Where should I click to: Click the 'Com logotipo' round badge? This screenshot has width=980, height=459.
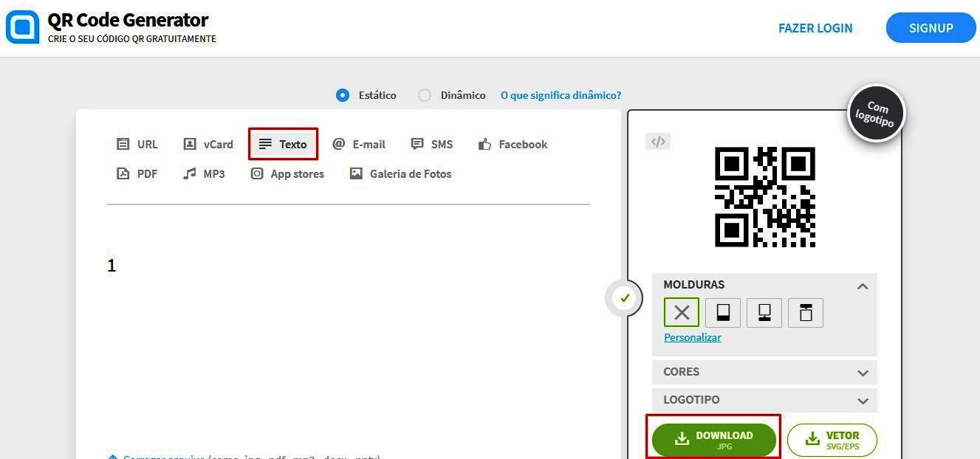click(x=876, y=114)
